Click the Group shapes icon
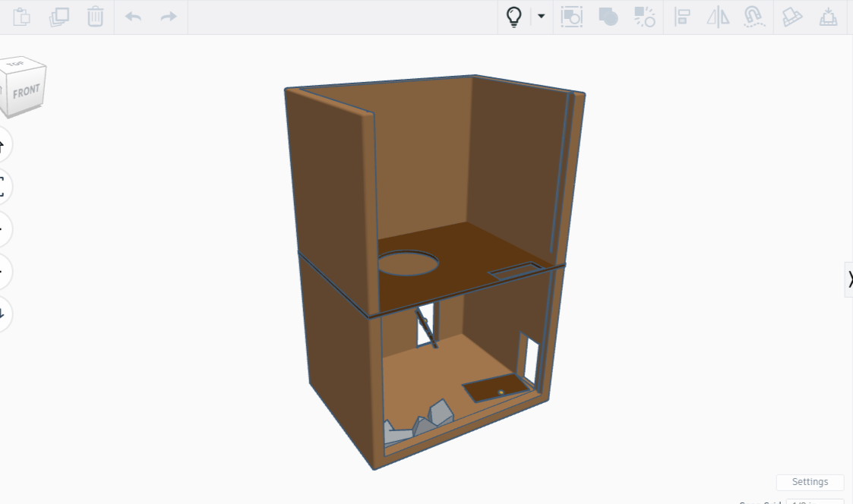 608,17
